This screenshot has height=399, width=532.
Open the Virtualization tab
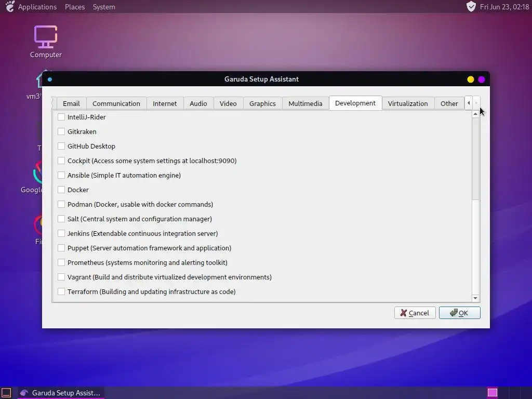point(408,103)
